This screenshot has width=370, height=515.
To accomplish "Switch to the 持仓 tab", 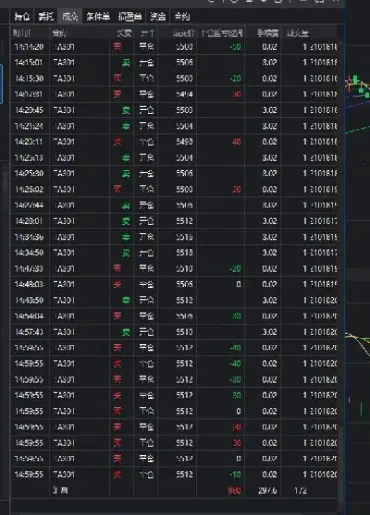I will click(22, 16).
